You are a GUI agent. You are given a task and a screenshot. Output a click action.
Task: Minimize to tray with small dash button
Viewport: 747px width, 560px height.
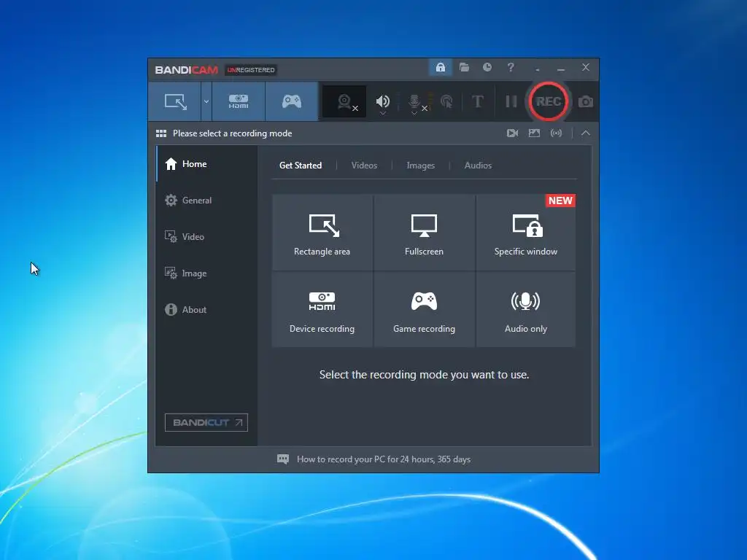(538, 68)
